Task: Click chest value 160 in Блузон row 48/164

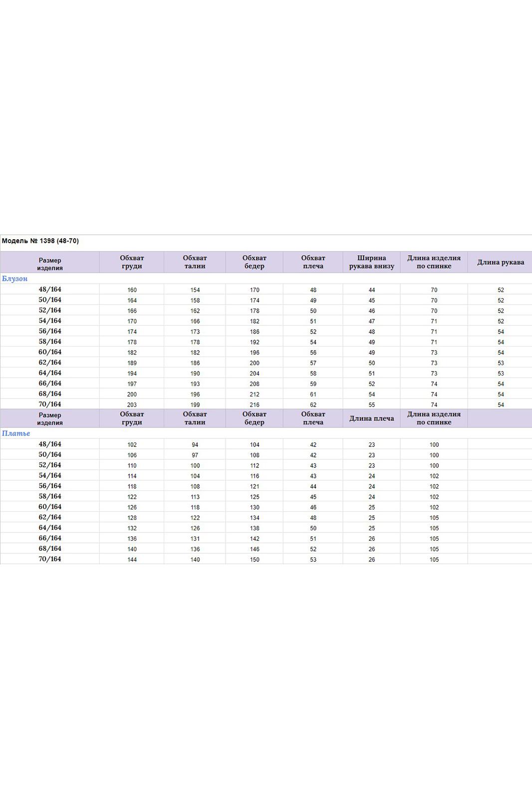Action: coord(132,290)
